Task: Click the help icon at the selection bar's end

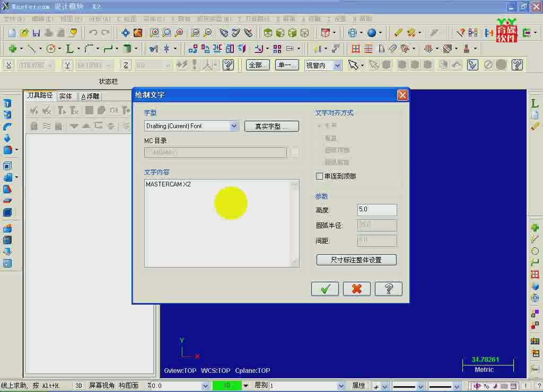Action: (x=517, y=65)
